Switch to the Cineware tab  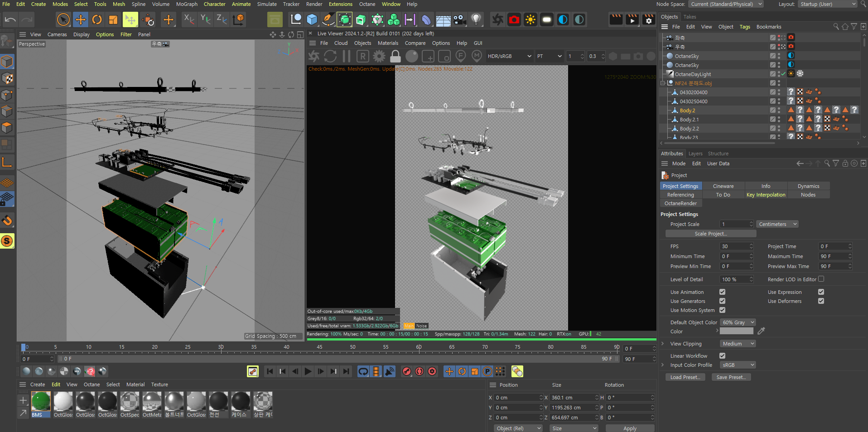pyautogui.click(x=723, y=186)
